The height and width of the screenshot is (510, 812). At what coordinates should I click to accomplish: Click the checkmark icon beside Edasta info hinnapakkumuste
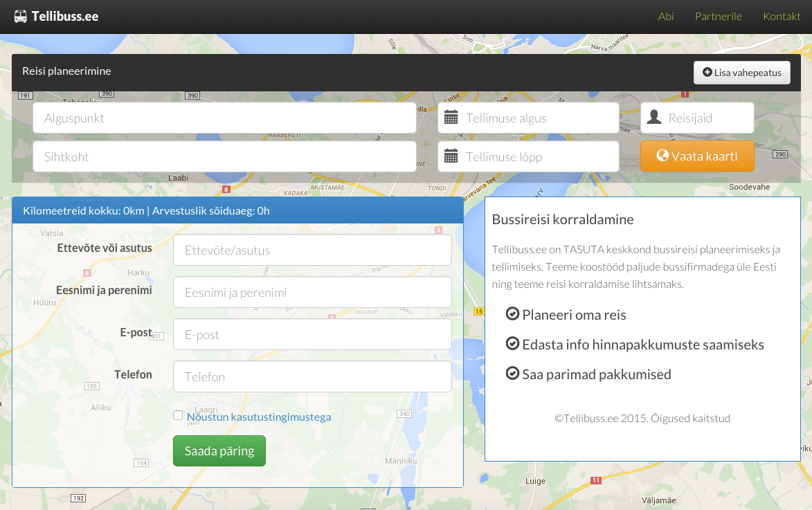[x=512, y=343]
